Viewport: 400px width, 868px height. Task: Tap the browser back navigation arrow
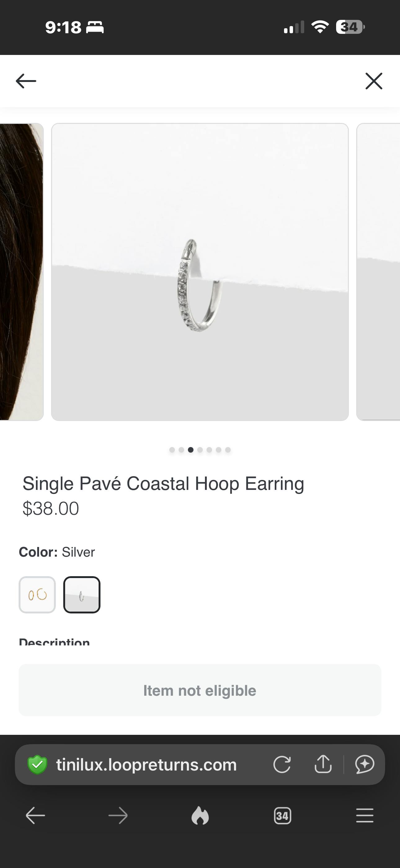(x=35, y=816)
